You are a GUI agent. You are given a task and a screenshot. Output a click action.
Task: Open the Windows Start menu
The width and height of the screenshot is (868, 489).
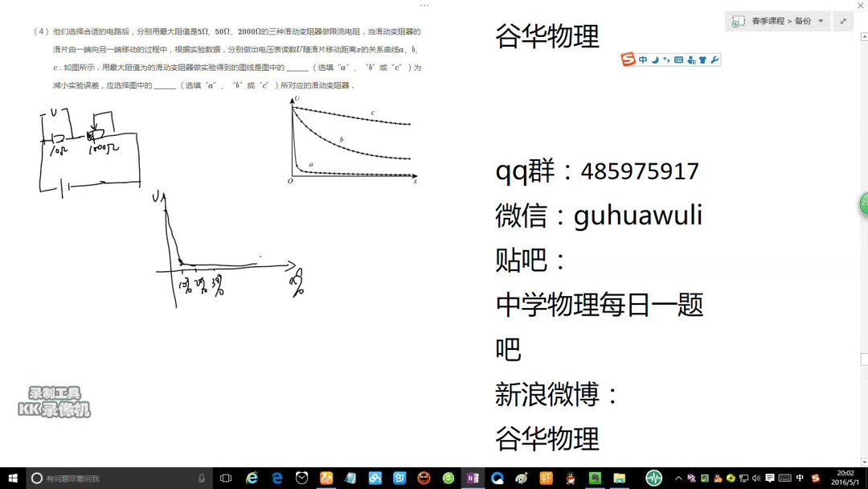click(12, 479)
